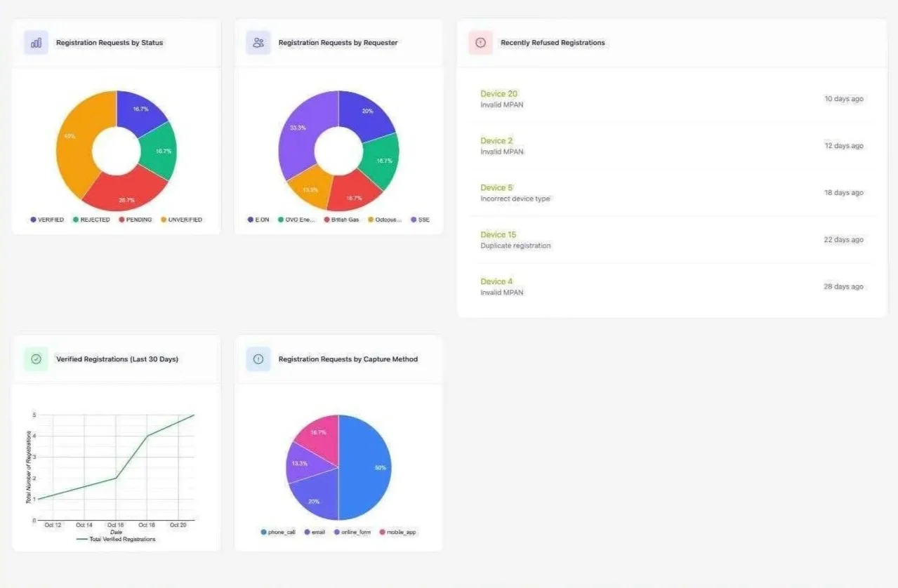This screenshot has width=898, height=588.
Task: Click the Registration Requests by Status title
Action: coord(110,43)
